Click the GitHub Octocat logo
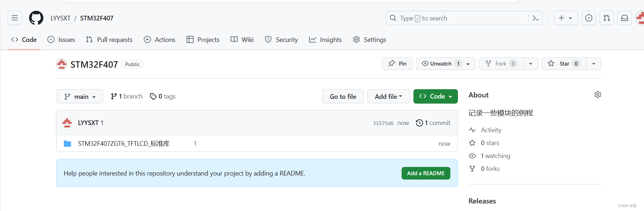644x211 pixels. pyautogui.click(x=36, y=18)
